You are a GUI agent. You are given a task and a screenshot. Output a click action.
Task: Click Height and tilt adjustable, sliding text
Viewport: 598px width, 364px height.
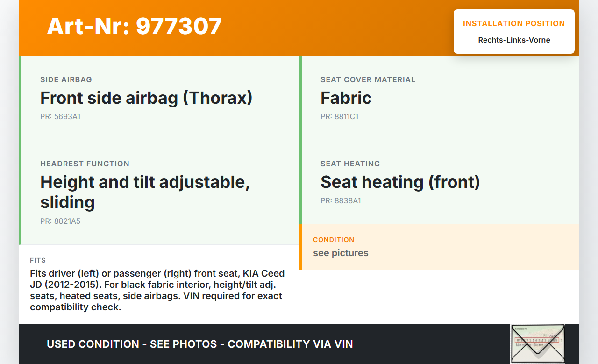click(x=145, y=192)
